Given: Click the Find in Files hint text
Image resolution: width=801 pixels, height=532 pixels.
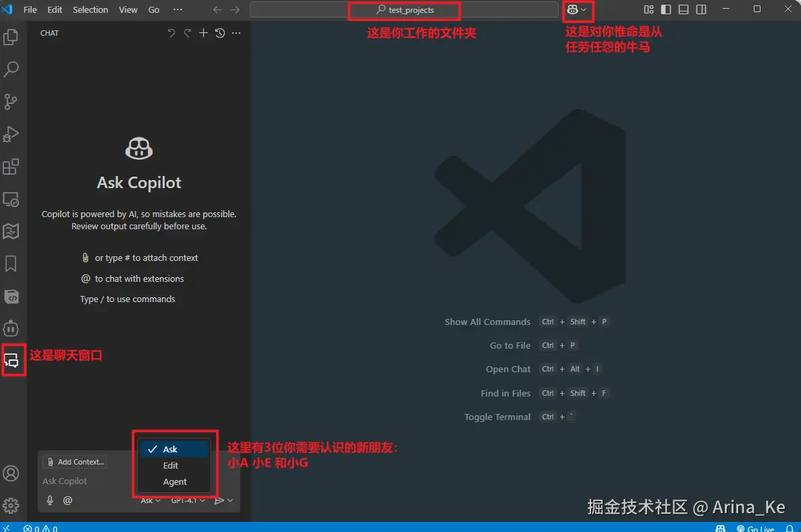Looking at the screenshot, I should pos(505,393).
